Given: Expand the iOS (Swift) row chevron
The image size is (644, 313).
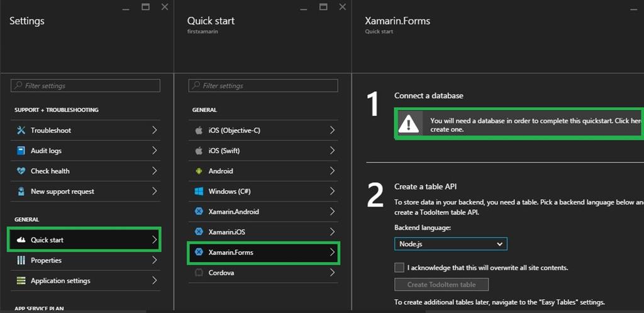Looking at the screenshot, I should [x=333, y=151].
